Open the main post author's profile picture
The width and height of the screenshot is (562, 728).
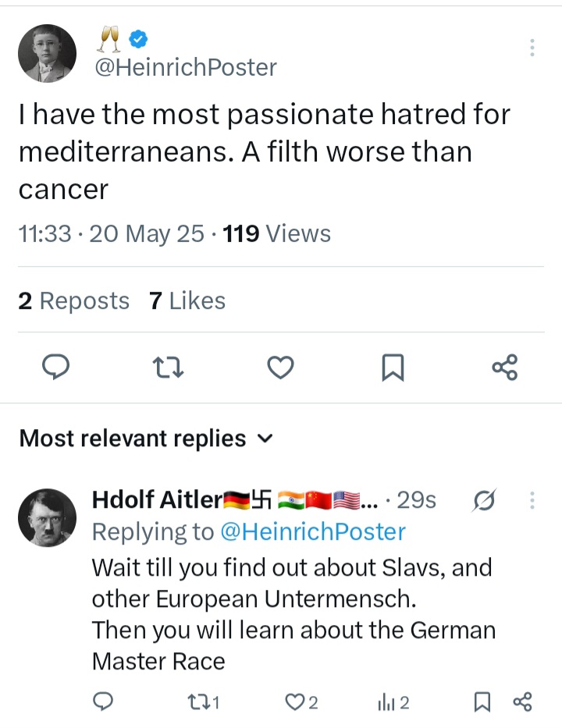[48, 53]
